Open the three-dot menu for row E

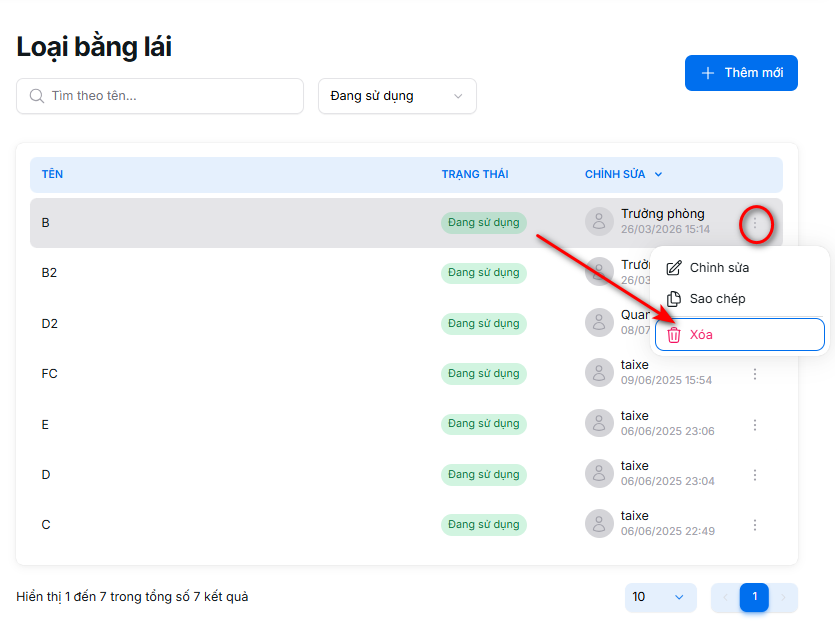(755, 425)
